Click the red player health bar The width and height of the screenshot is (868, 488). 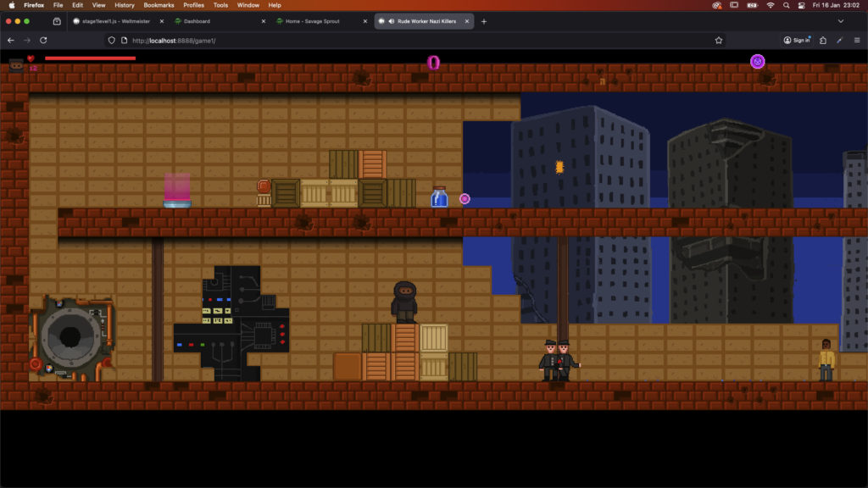90,58
